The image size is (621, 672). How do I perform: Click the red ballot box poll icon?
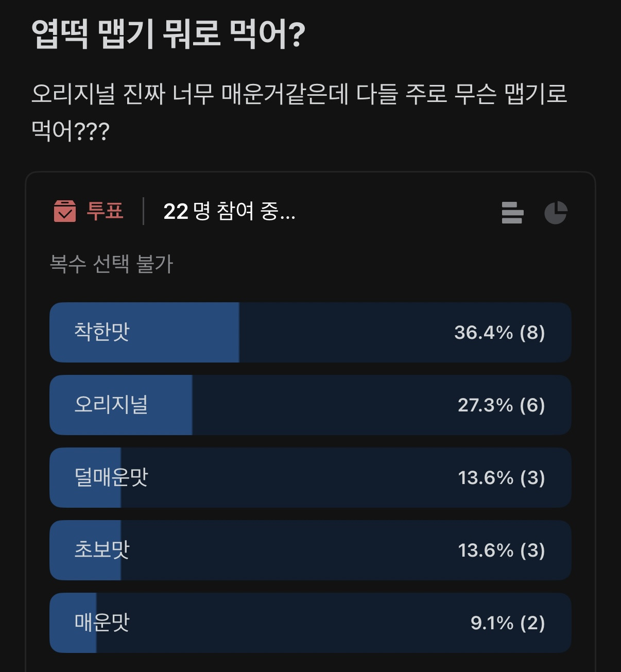(x=65, y=211)
